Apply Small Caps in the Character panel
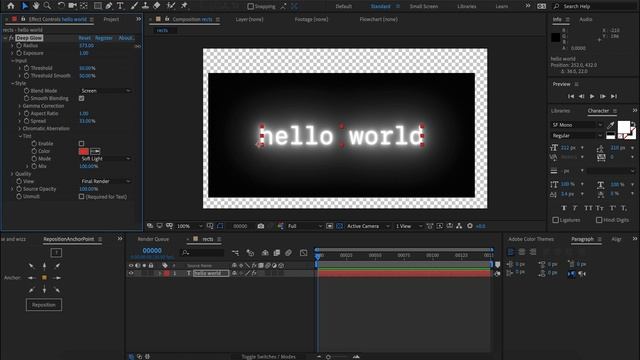The height and width of the screenshot is (360, 640). (600, 208)
